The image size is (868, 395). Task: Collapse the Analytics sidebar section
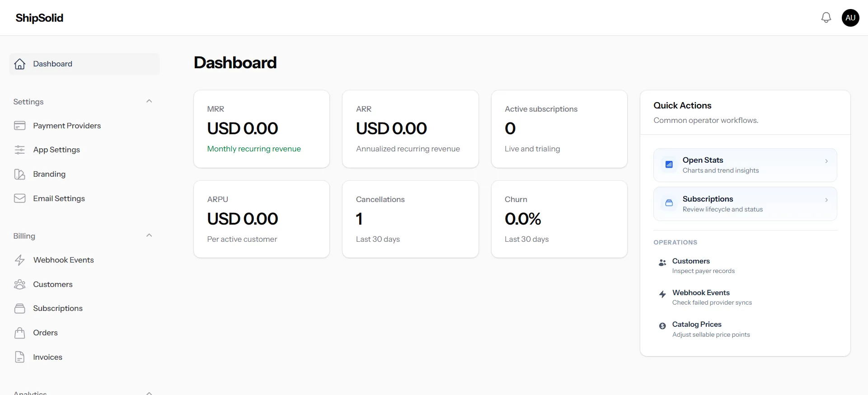pyautogui.click(x=149, y=392)
